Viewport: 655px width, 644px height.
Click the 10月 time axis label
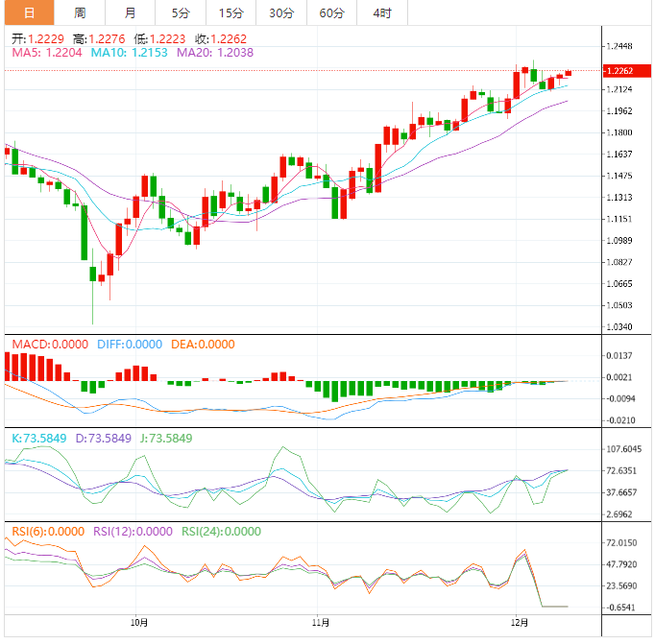139,623
